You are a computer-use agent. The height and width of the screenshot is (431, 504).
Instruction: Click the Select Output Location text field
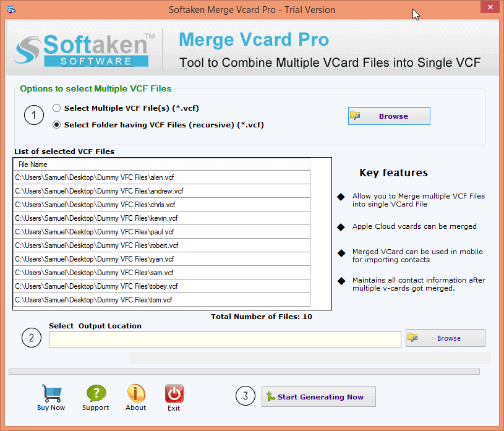tap(225, 339)
